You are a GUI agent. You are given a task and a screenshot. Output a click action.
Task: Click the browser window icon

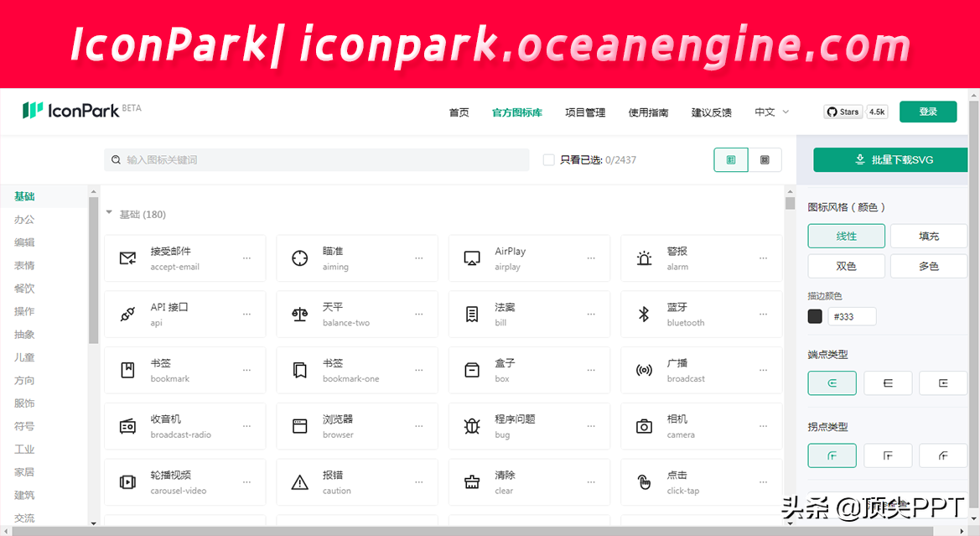(300, 426)
